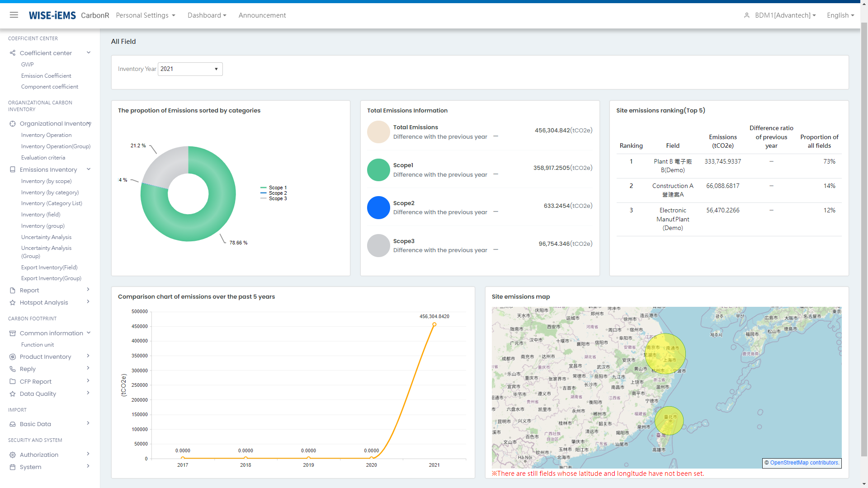Toggle Scope 3 legend entry
The width and height of the screenshot is (868, 488).
[274, 198]
